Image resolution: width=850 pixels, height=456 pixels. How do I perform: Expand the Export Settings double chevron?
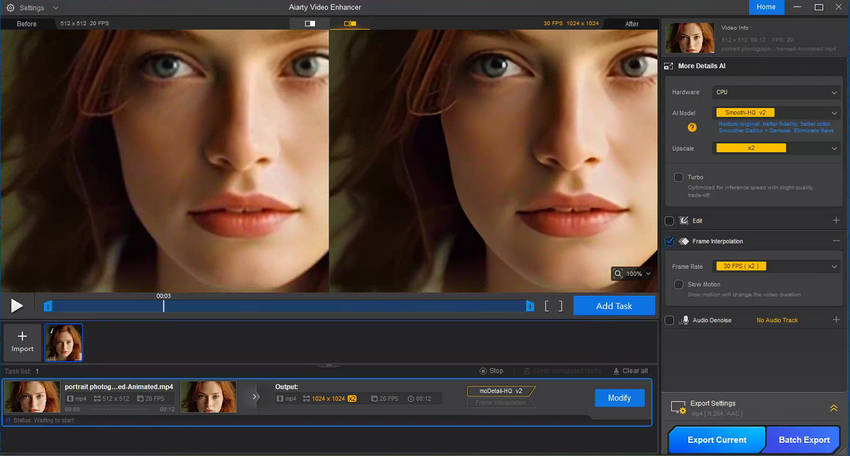click(x=834, y=408)
